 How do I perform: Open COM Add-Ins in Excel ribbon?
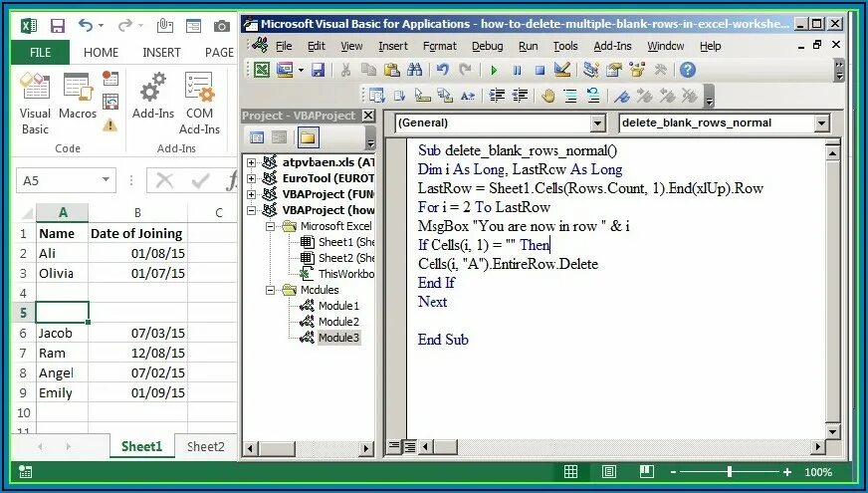click(x=199, y=104)
